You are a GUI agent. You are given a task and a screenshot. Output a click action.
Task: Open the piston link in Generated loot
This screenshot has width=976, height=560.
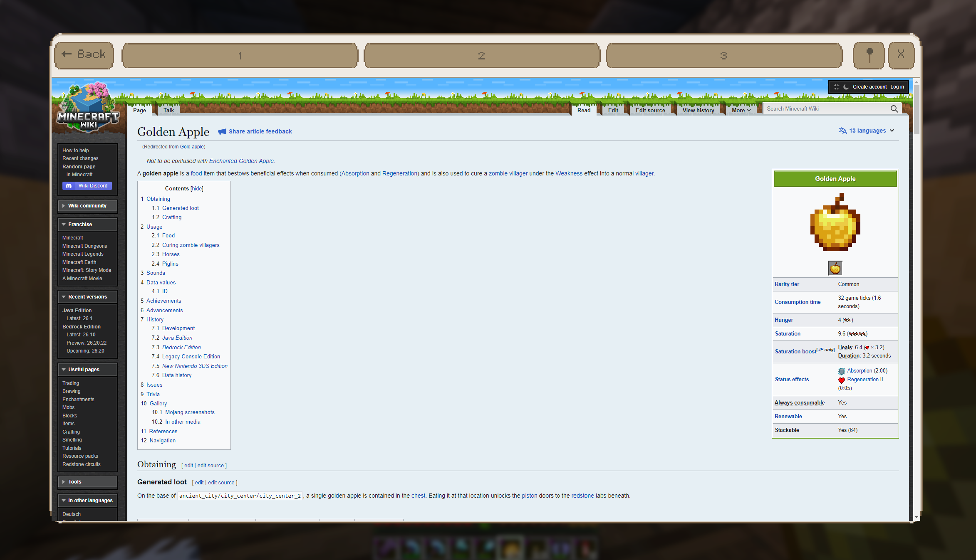529,496
